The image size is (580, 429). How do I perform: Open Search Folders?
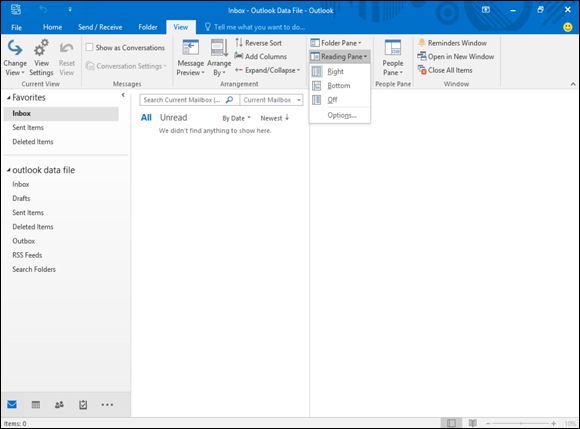tap(34, 269)
